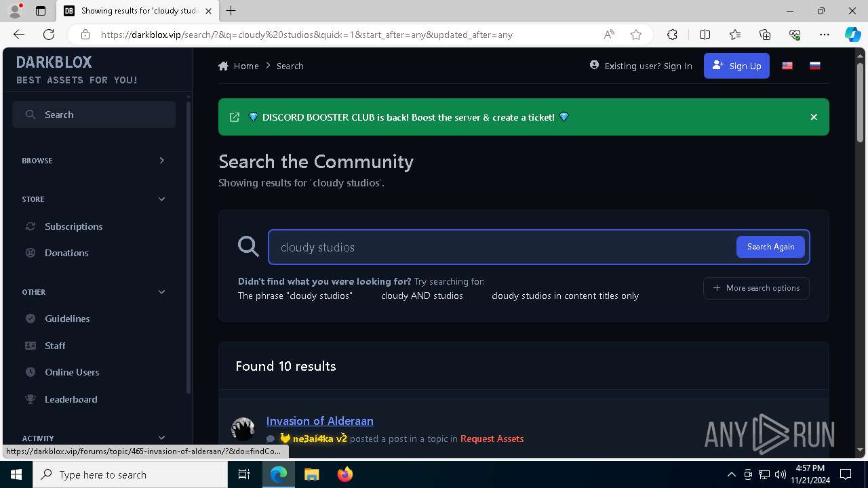Screen dimensions: 868x488
Task: Toggle split screen icon
Action: click(705, 35)
